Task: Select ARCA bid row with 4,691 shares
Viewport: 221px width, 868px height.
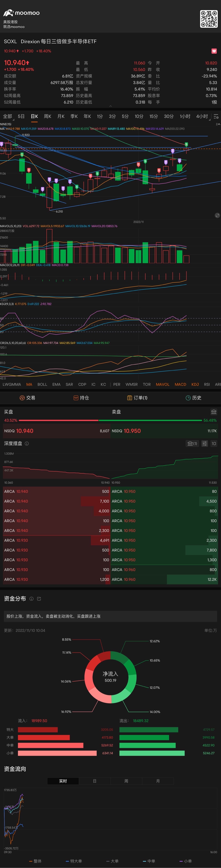Action: [56, 540]
